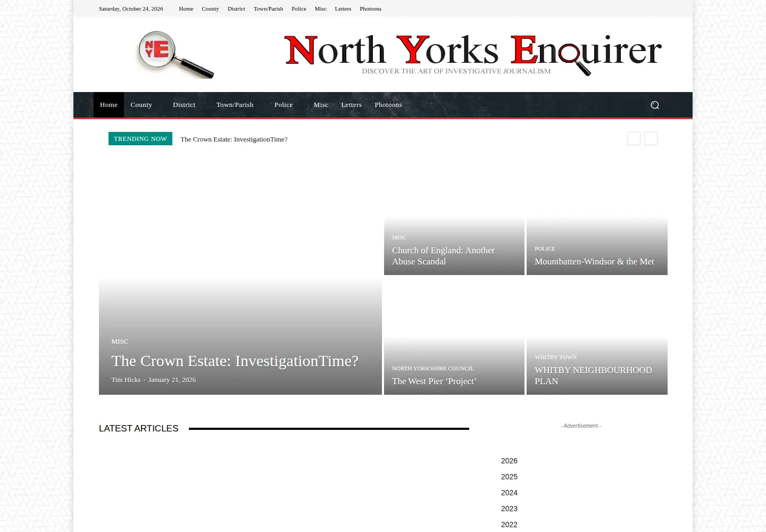Click MISC category above Crown Estate headline
Image resolution: width=766 pixels, height=532 pixels.
point(120,342)
